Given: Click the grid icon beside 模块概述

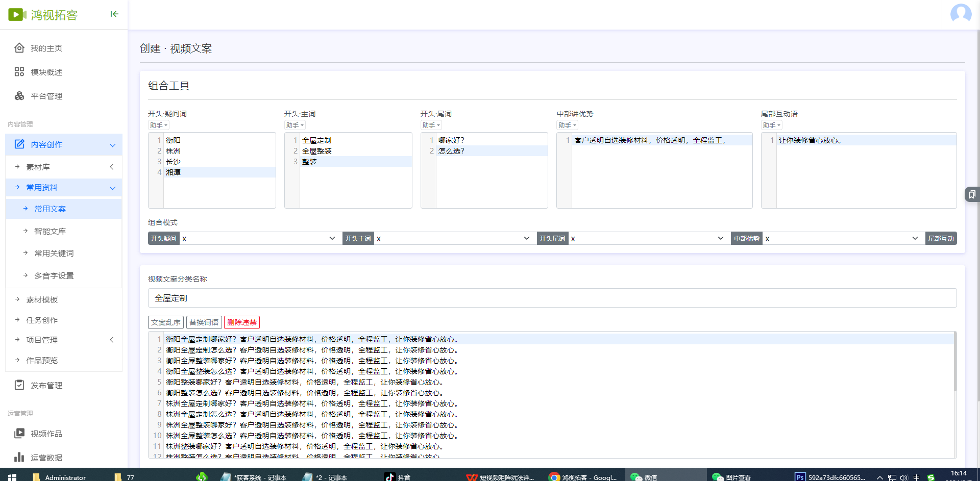Looking at the screenshot, I should pyautogui.click(x=19, y=72).
